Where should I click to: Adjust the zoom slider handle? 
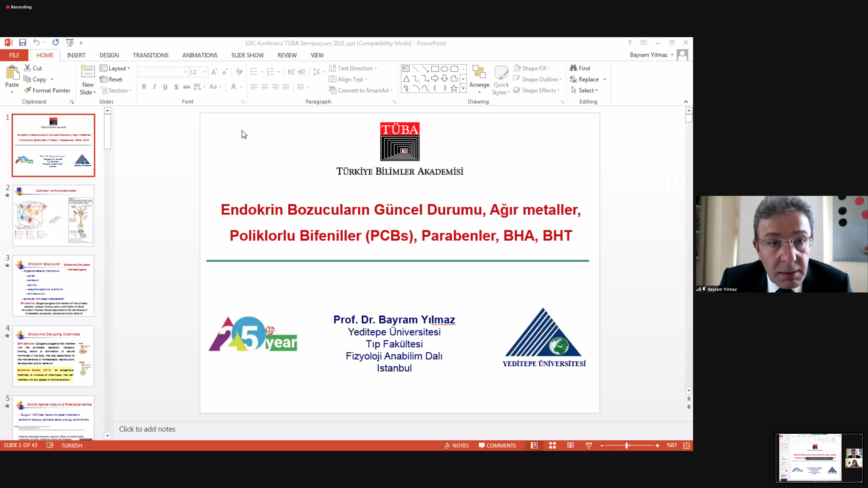pyautogui.click(x=627, y=445)
